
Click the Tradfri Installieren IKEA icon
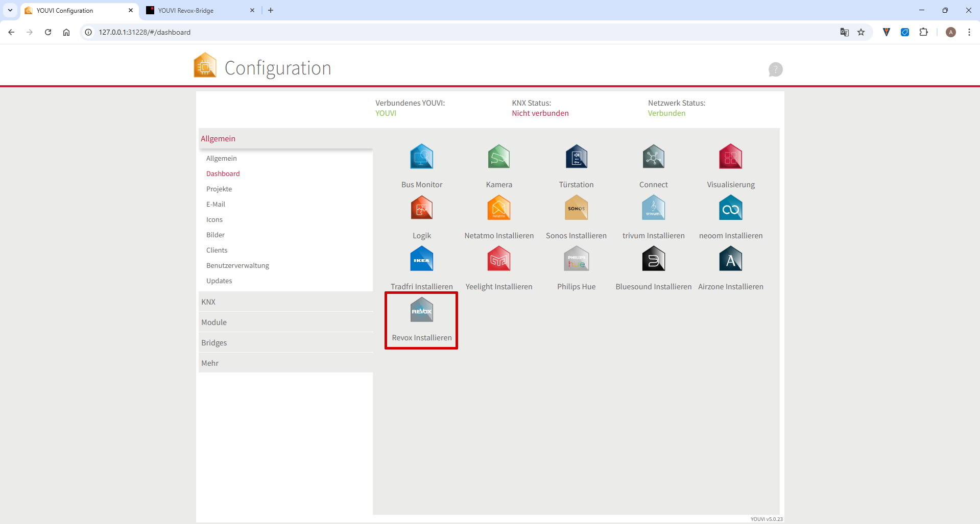[421, 260]
